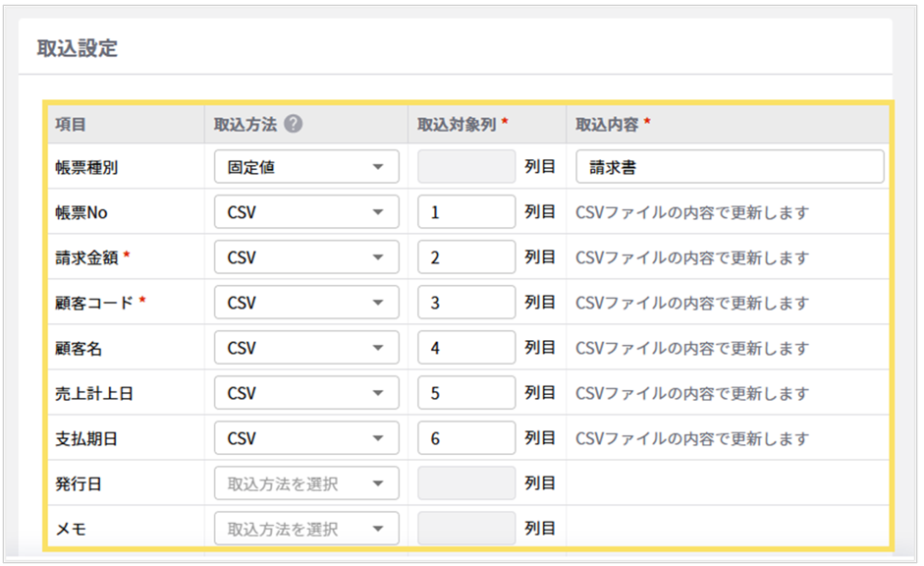Image resolution: width=924 pixels, height=566 pixels.
Task: Click the 支払期日 column number field showing 6
Action: pyautogui.click(x=465, y=437)
